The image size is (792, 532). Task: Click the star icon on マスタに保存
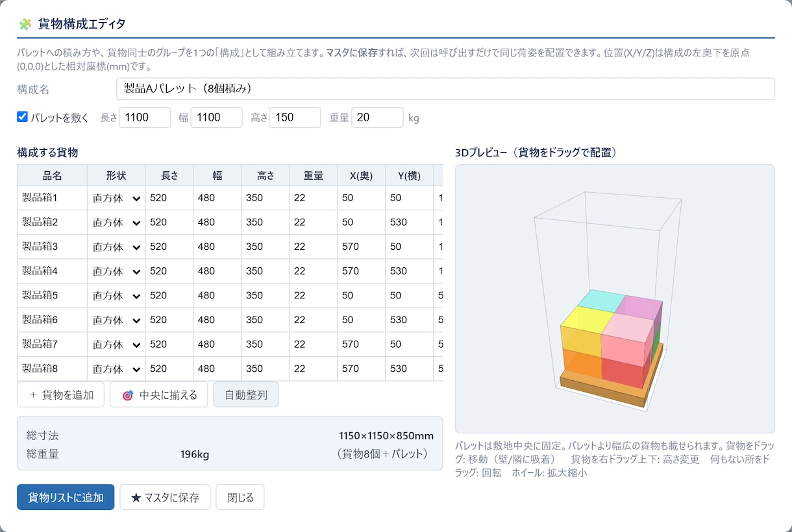point(136,498)
